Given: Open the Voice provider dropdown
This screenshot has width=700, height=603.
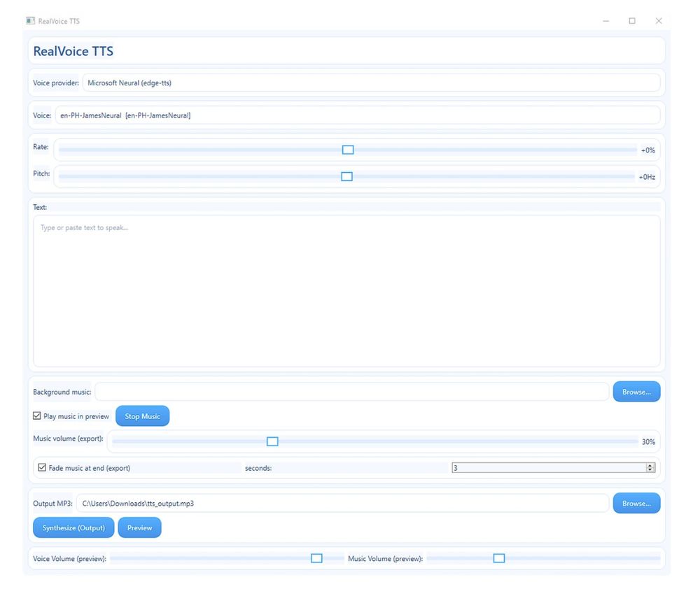Looking at the screenshot, I should click(x=371, y=83).
